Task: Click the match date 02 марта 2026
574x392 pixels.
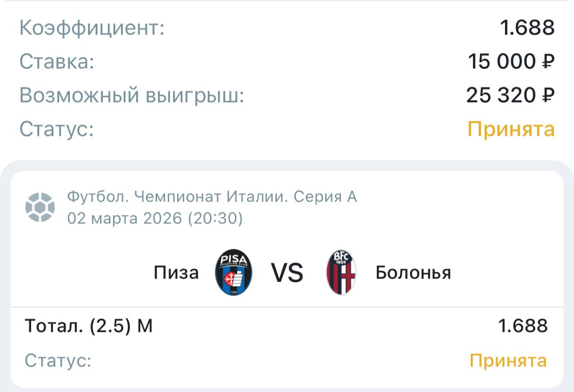Action: click(125, 218)
